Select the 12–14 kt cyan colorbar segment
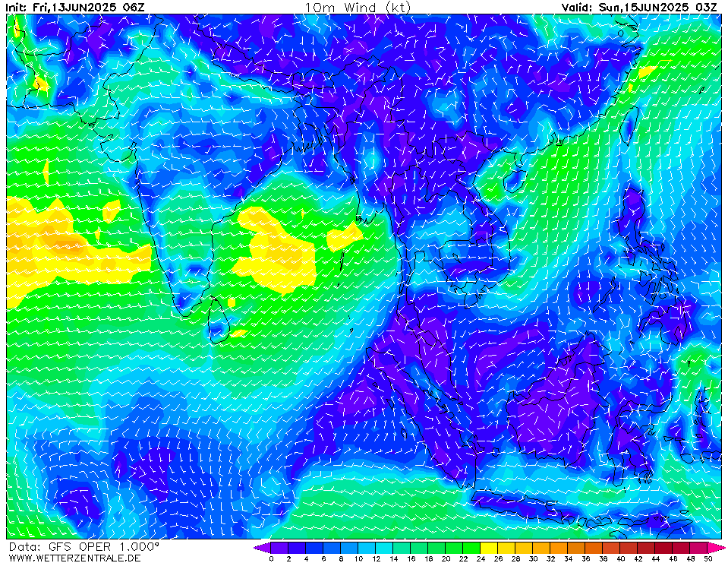 [x=384, y=548]
